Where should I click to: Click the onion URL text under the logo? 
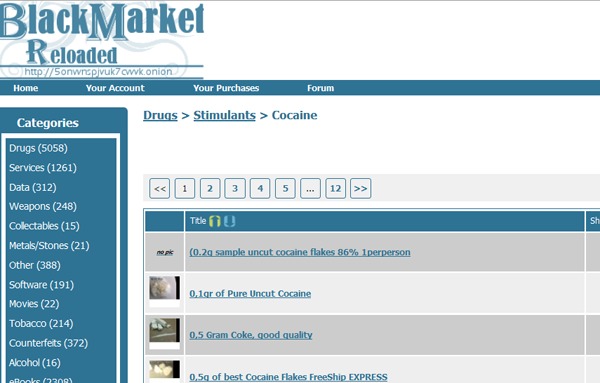click(98, 72)
